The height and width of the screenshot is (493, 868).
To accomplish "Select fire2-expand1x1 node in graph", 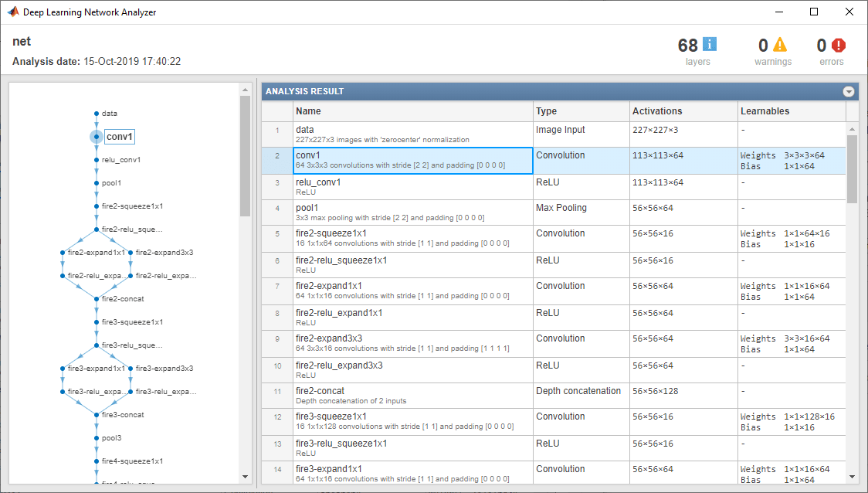I will point(63,253).
